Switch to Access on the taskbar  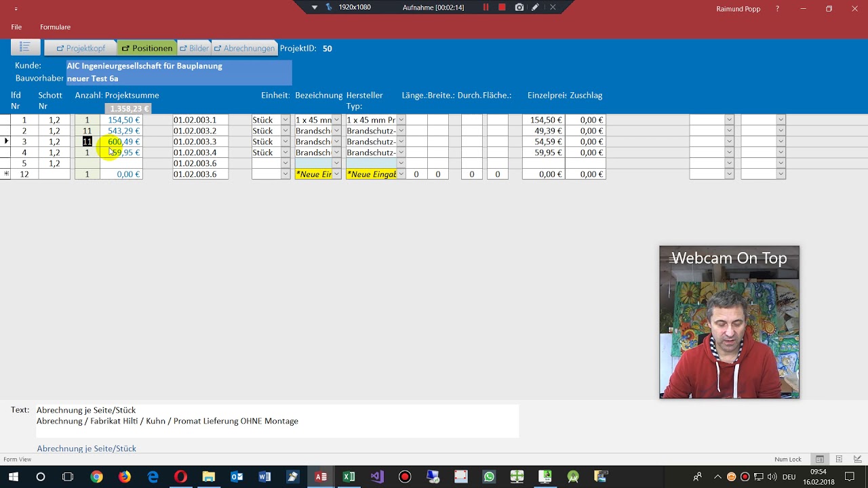[x=321, y=477]
